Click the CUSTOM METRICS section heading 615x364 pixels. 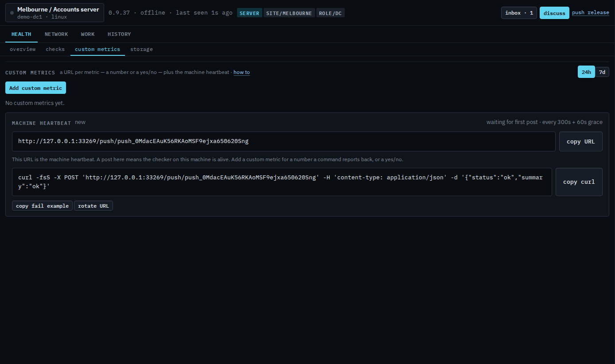(30, 73)
